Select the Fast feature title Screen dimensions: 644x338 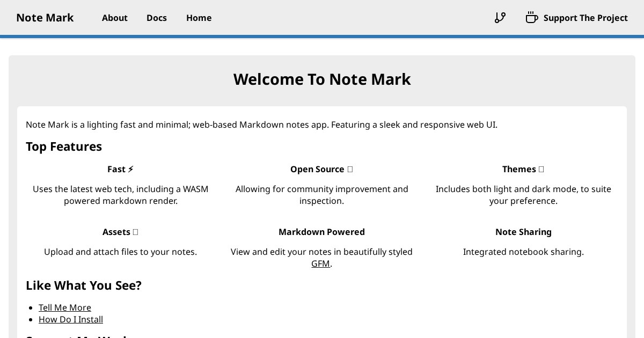pyautogui.click(x=121, y=169)
